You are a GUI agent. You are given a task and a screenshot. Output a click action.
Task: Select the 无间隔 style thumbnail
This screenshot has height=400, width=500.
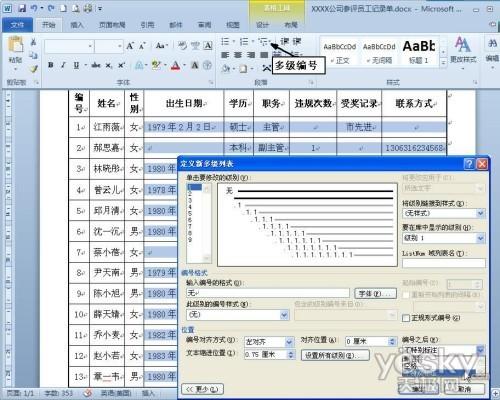(379, 53)
